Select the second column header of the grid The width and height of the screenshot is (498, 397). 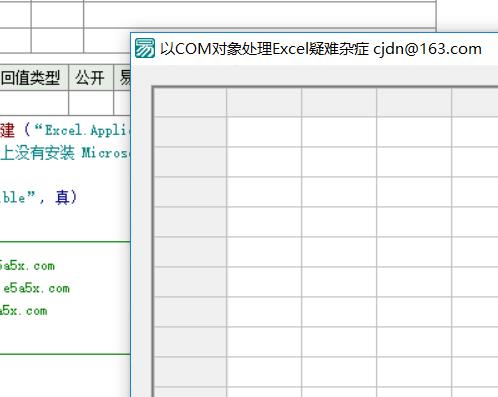pyautogui.click(x=339, y=102)
